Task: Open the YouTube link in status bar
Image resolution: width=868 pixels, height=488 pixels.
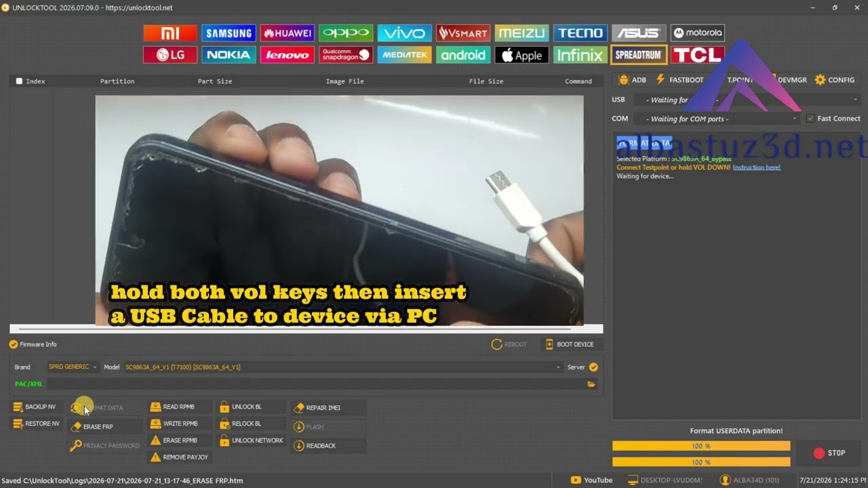Action: tap(591, 481)
